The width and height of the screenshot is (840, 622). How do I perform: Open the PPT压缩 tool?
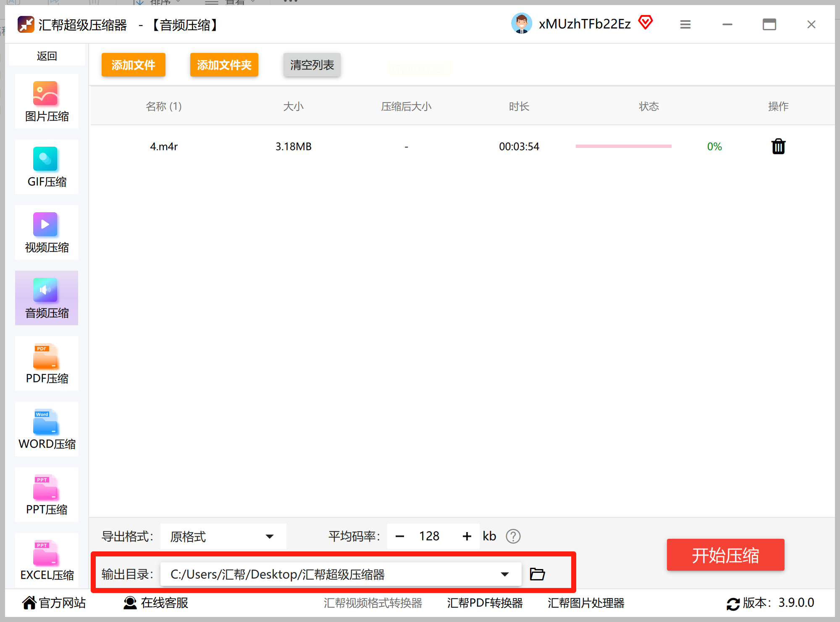46,495
